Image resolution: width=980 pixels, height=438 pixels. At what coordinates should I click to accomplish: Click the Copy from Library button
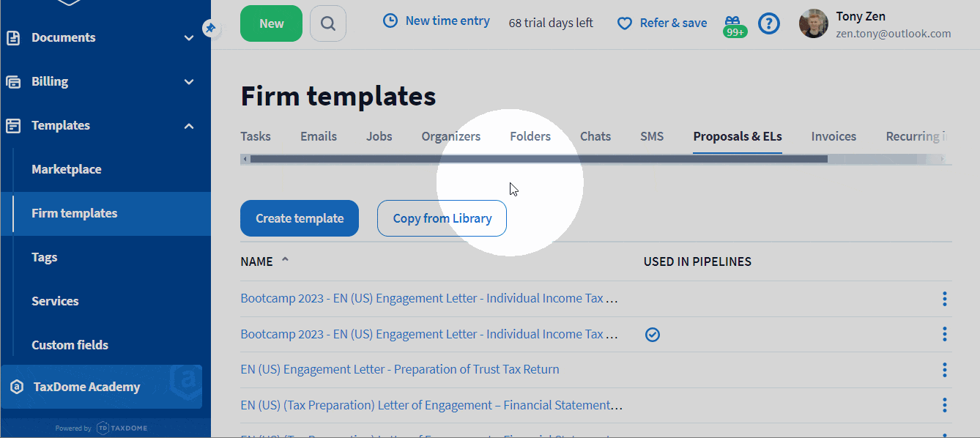[x=442, y=218]
